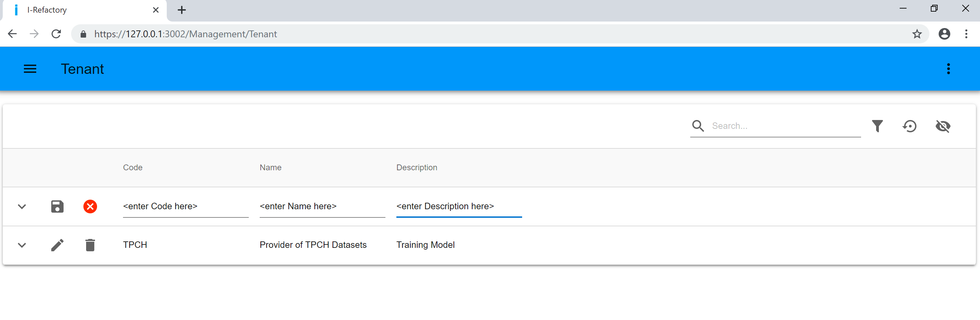Open the browser profile avatar
Screen dimensions: 980x320
pos(944,34)
